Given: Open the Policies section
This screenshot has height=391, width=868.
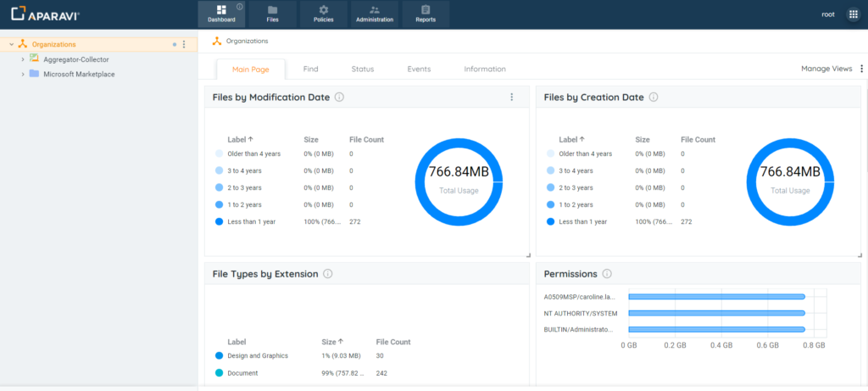Looking at the screenshot, I should point(323,14).
